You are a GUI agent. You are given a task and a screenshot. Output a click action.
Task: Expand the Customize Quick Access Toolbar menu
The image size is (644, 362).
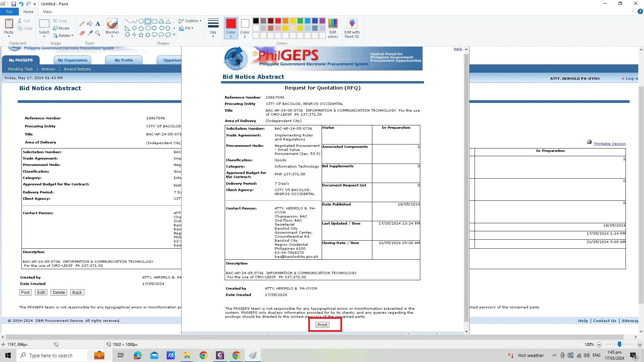coord(35,4)
